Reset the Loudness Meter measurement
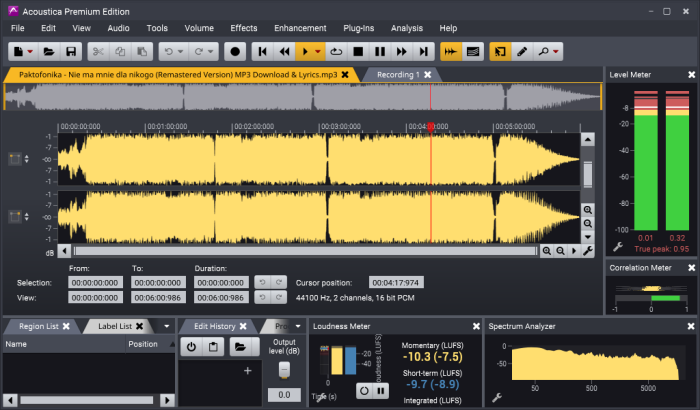 pos(364,391)
